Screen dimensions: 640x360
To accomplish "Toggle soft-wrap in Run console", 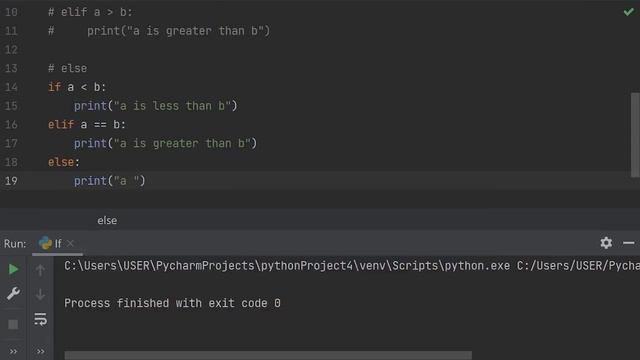I will coord(40,319).
